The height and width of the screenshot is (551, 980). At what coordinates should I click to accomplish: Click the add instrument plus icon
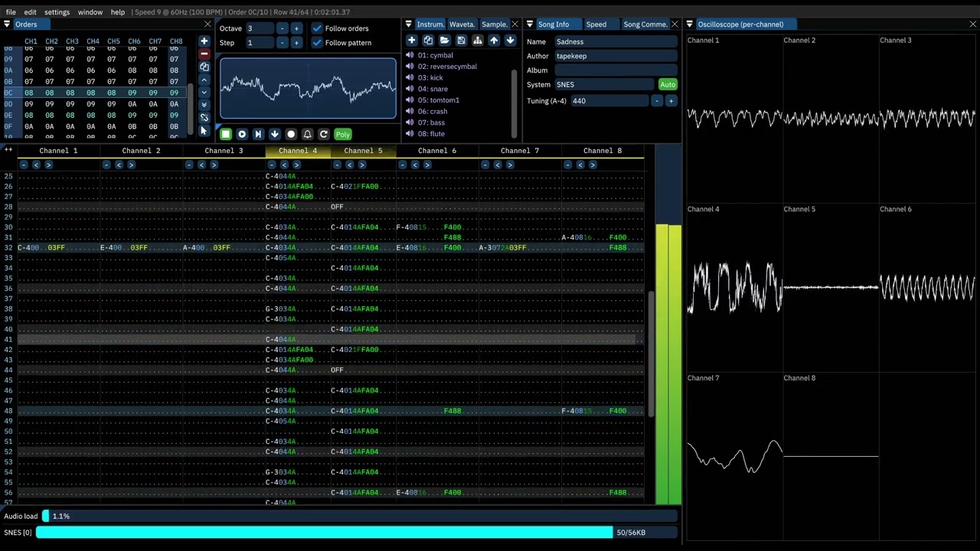[x=412, y=41]
